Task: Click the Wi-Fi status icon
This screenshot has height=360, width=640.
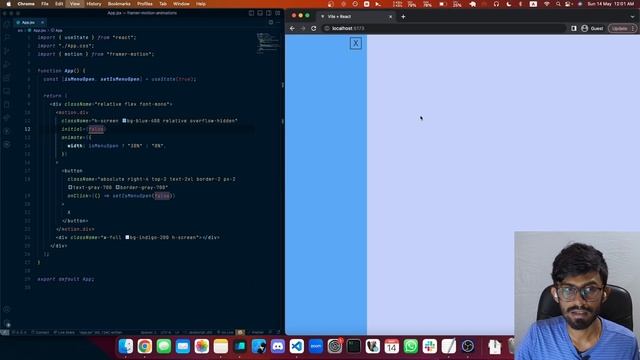Action: [547, 4]
